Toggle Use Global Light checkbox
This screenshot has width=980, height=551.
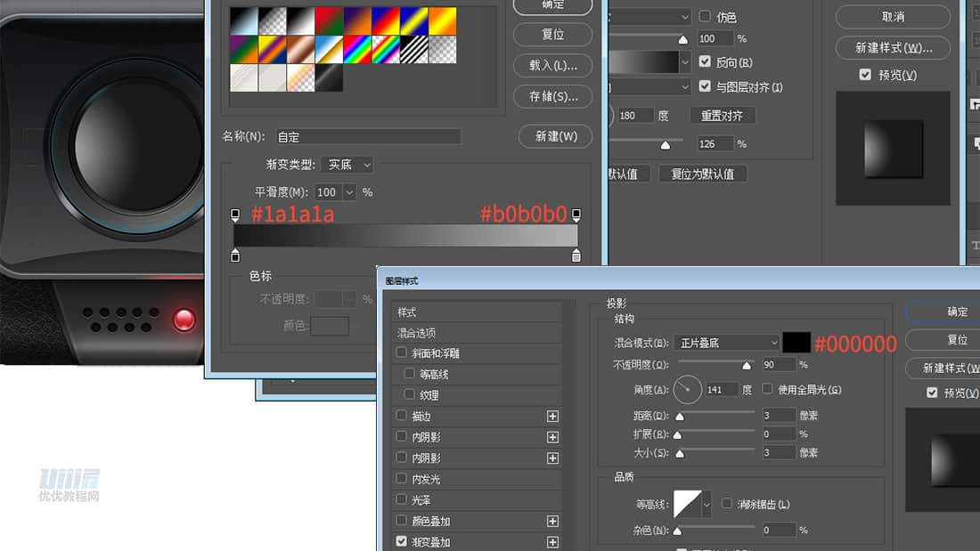(767, 389)
